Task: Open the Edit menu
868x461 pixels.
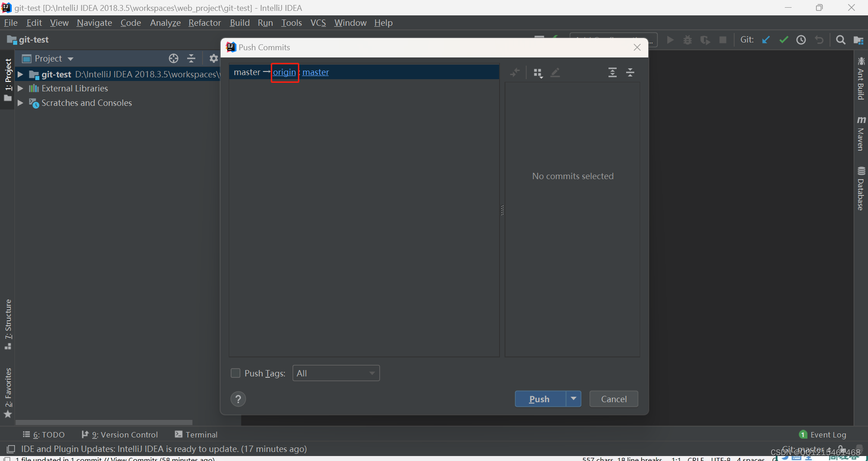Action: (x=34, y=23)
